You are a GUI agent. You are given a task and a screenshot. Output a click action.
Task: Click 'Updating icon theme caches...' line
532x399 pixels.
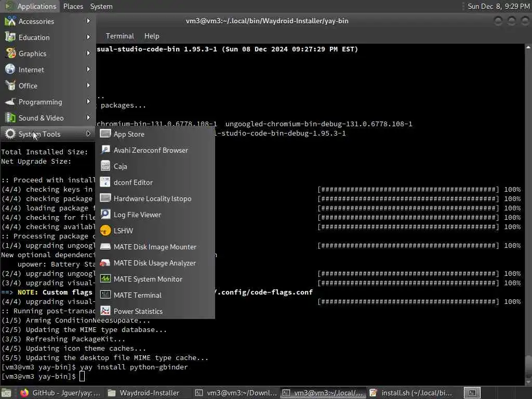click(x=74, y=349)
